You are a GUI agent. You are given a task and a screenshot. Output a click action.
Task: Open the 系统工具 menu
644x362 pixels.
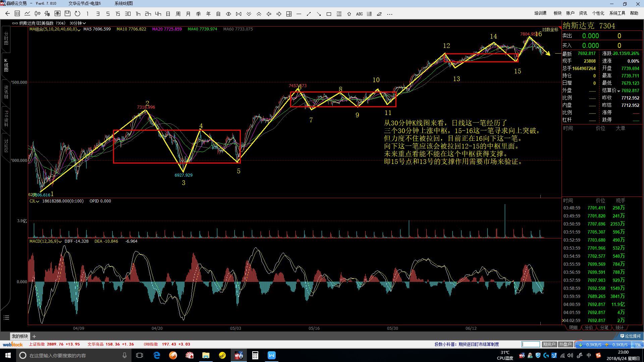[617, 13]
